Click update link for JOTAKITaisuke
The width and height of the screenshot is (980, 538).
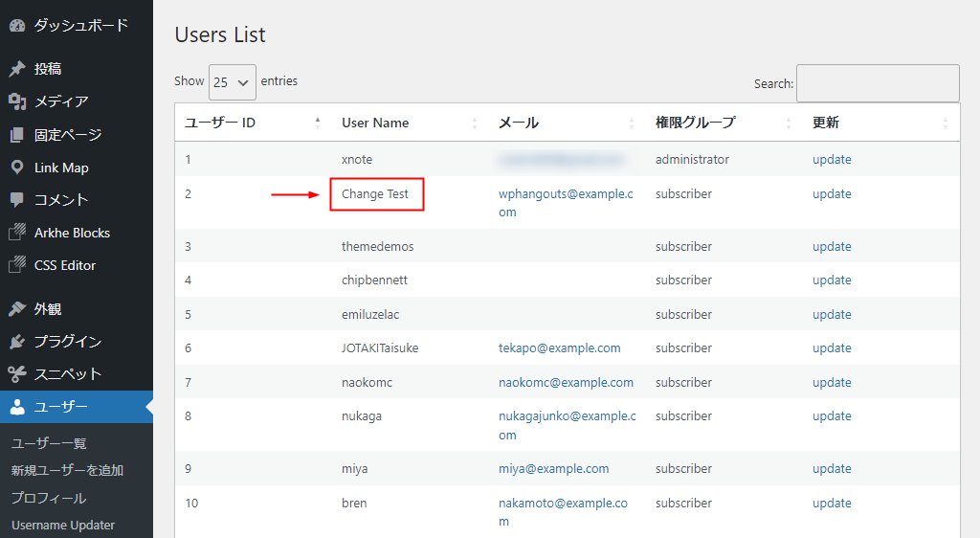click(x=832, y=348)
